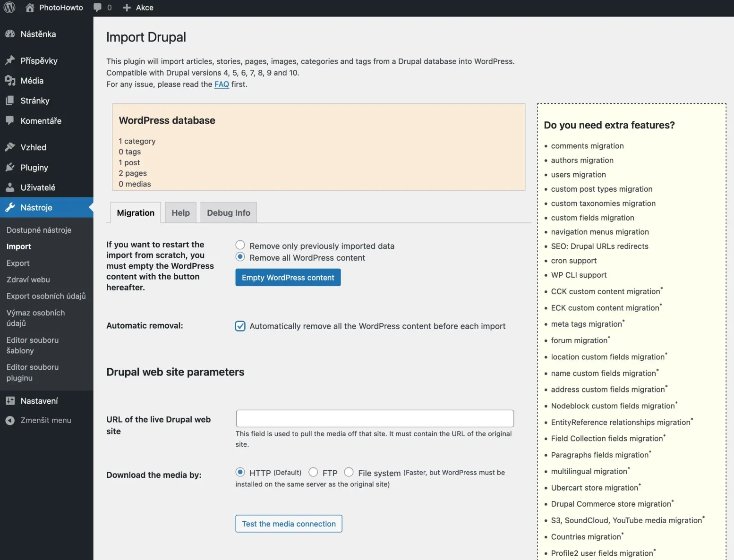The height and width of the screenshot is (560, 734).
Task: Click the '0 medias' text
Action: (x=135, y=184)
